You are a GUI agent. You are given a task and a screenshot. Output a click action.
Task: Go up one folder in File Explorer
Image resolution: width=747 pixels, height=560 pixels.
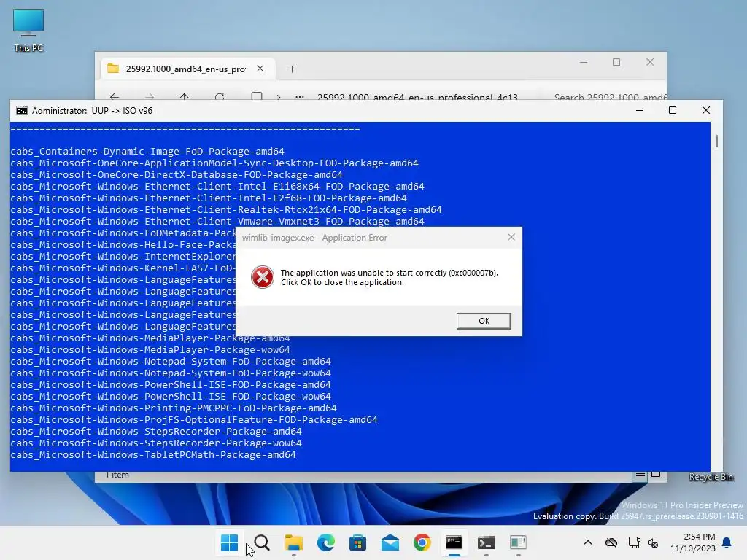(185, 96)
